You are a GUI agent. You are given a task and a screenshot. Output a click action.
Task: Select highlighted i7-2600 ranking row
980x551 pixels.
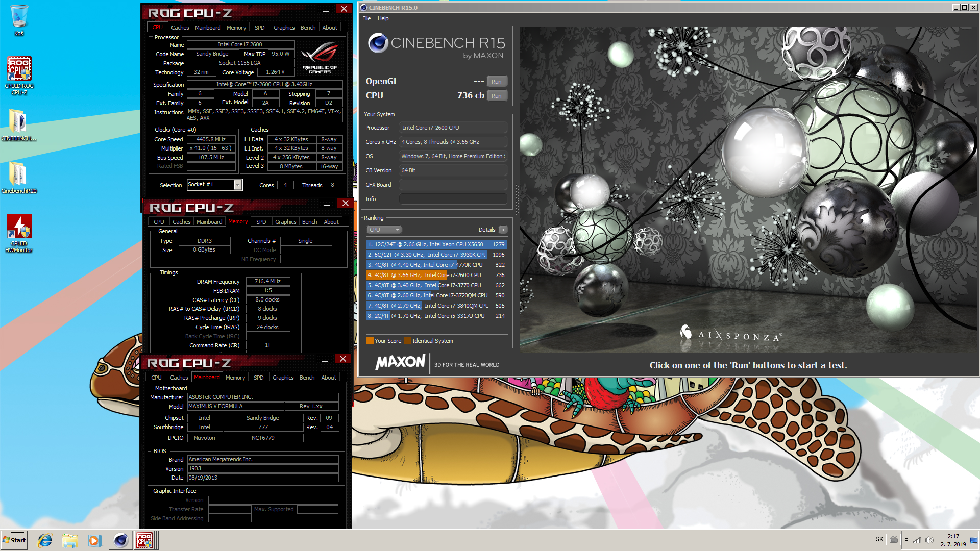coord(436,275)
